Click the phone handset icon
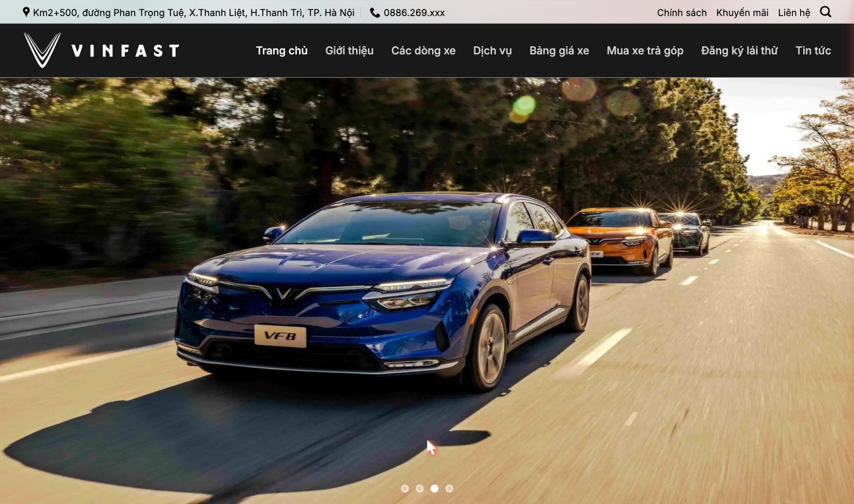Screen dimensions: 854x504 pyautogui.click(x=375, y=12)
